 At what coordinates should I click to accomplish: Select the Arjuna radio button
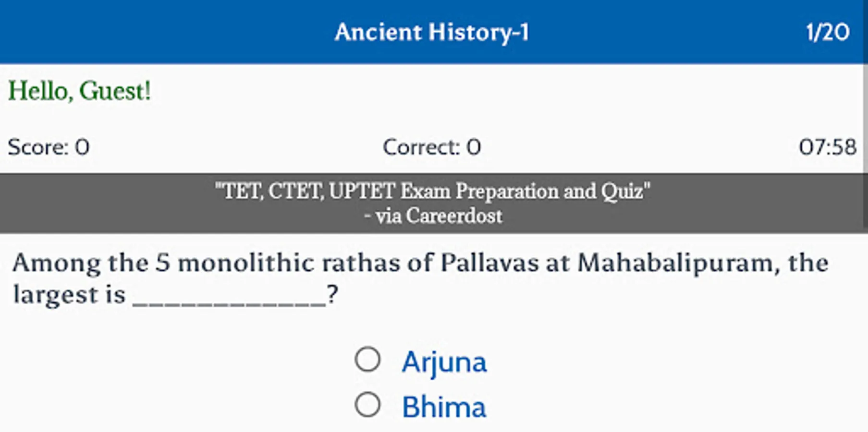367,360
